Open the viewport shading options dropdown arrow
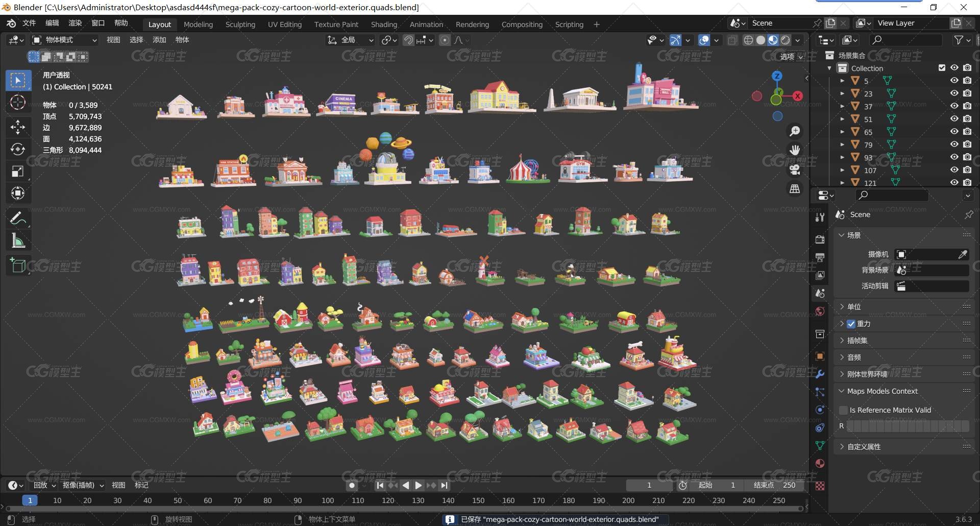Viewport: 980px width, 526px height. (798, 40)
